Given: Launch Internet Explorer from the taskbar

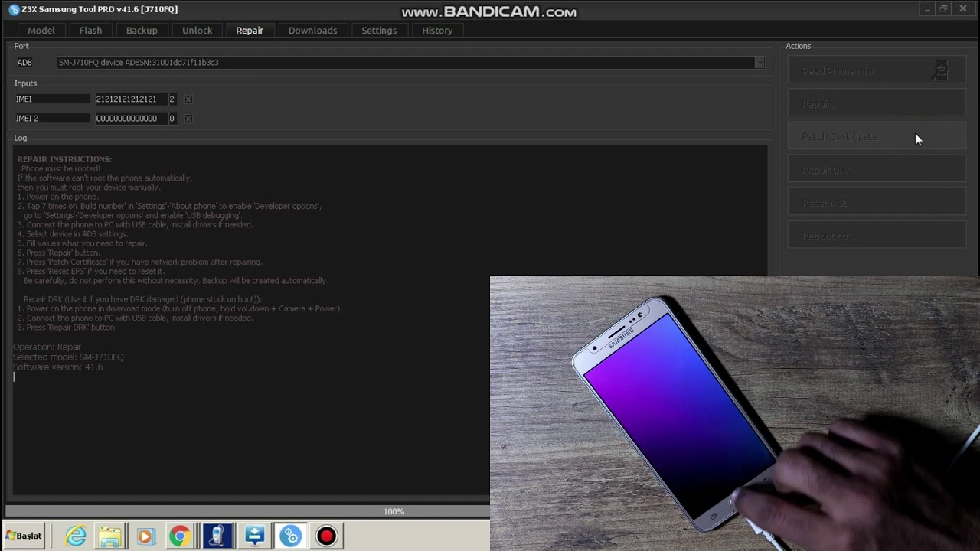Looking at the screenshot, I should coord(76,536).
